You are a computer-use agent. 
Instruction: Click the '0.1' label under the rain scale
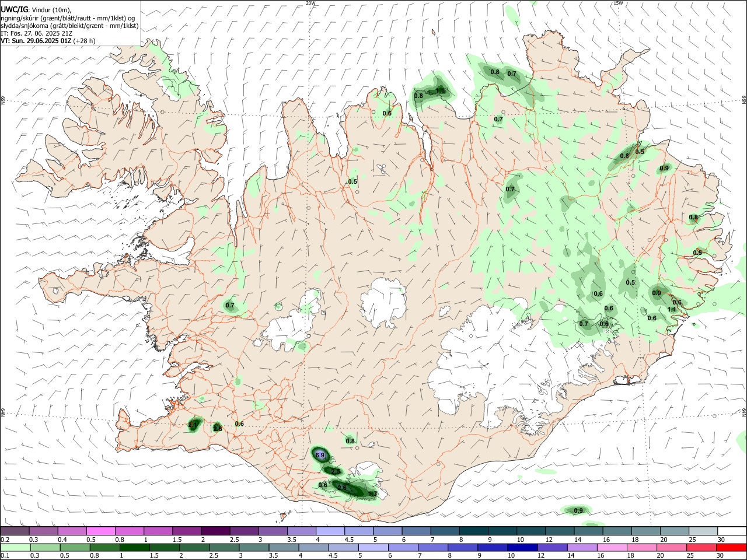tap(5, 556)
